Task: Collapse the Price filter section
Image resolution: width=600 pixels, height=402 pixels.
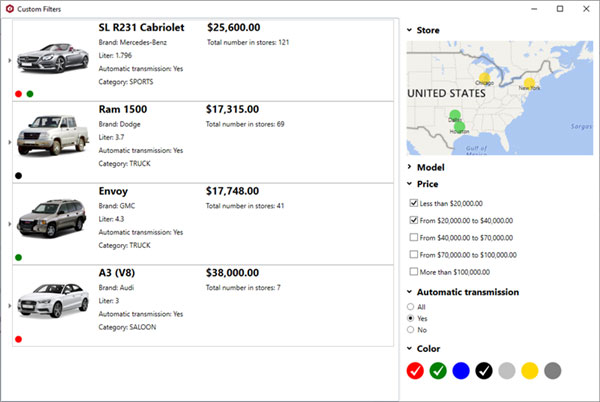Action: point(410,184)
